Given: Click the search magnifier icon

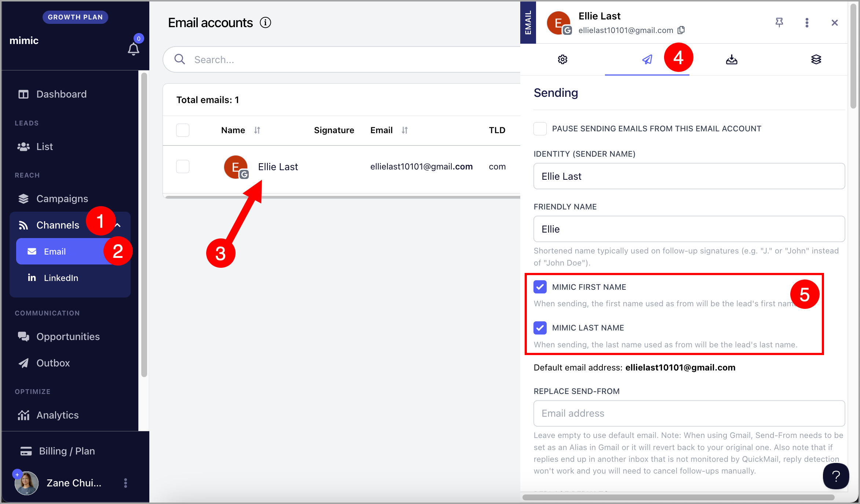Looking at the screenshot, I should click(179, 59).
